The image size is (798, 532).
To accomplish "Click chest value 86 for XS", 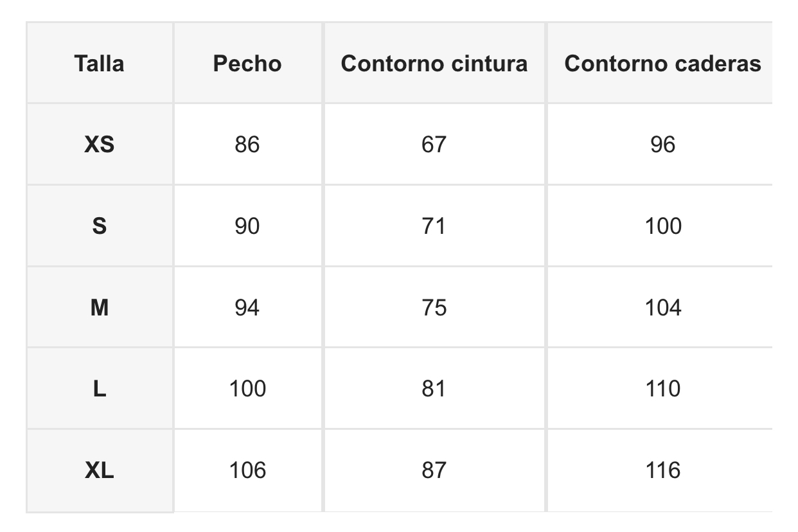I will click(x=247, y=145).
